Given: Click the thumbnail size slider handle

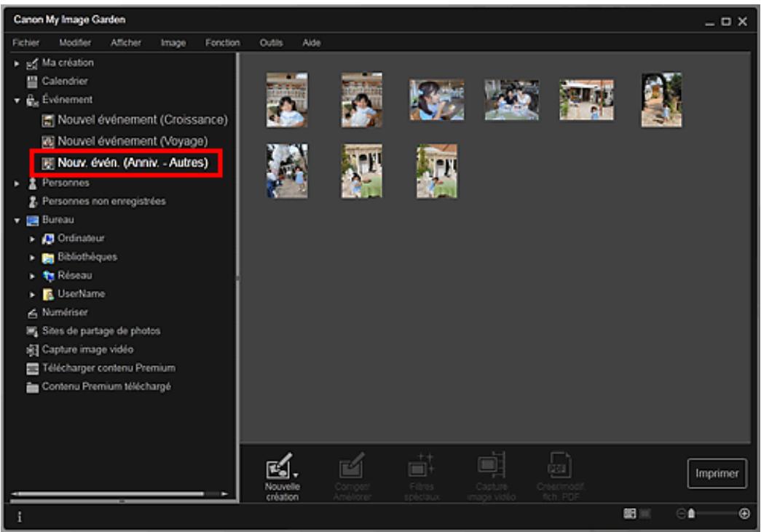Looking at the screenshot, I should click(691, 514).
